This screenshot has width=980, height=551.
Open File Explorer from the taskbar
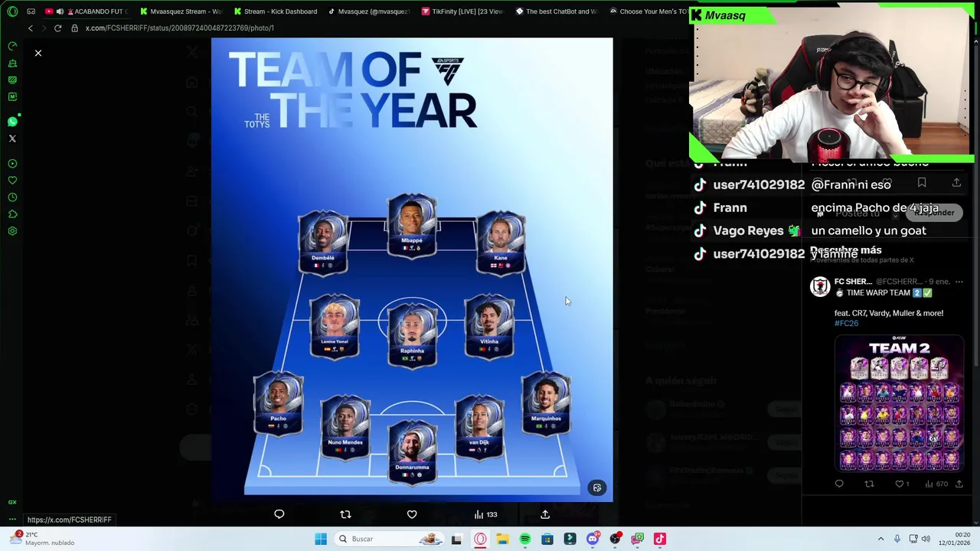(502, 539)
